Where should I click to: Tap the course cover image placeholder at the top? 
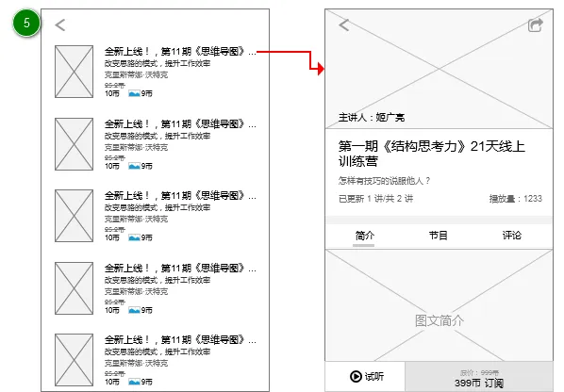coord(439,69)
